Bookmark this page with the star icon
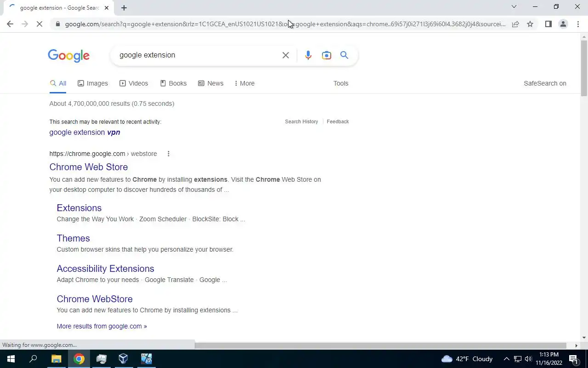The height and width of the screenshot is (368, 588). 530,24
